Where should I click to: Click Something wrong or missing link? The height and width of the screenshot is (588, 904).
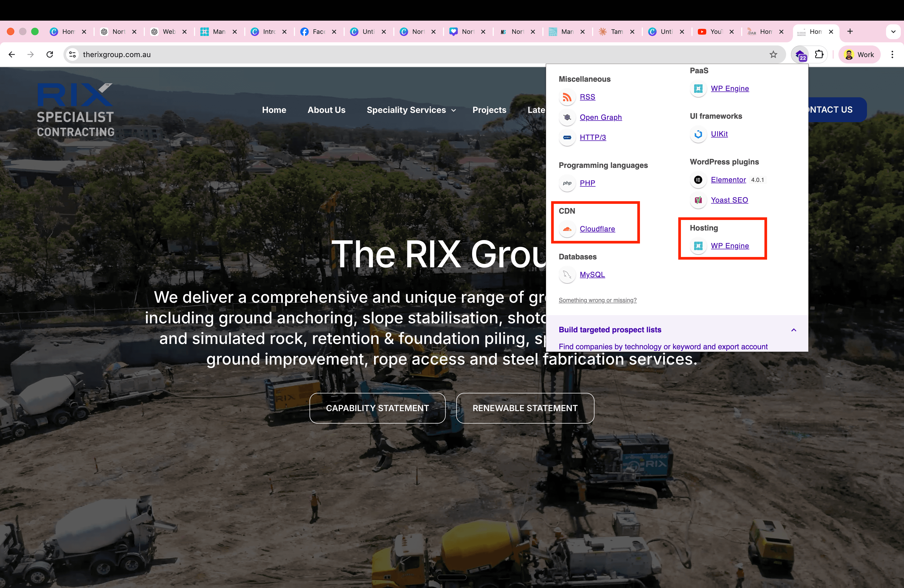597,300
